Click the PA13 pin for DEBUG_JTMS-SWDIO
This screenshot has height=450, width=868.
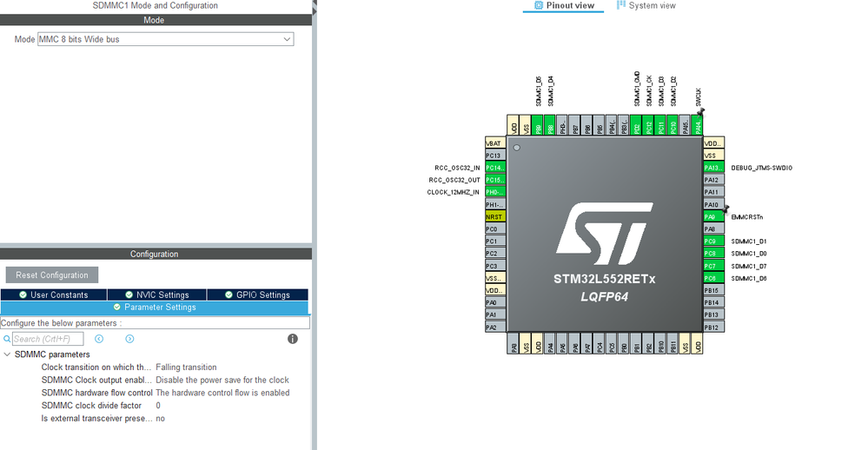click(713, 168)
